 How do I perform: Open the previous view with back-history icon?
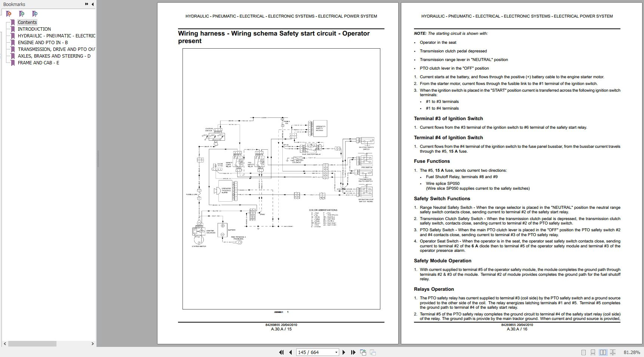pos(362,352)
